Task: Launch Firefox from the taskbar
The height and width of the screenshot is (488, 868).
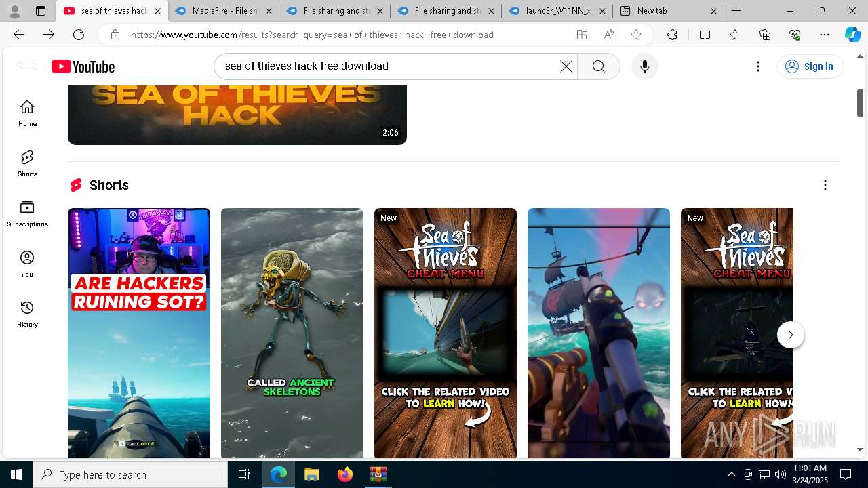Action: tap(344, 474)
